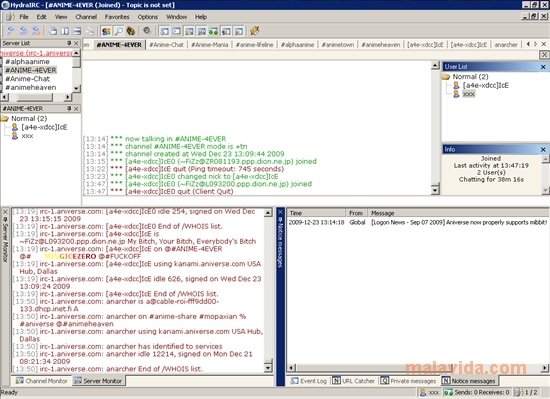Sort notices by From column header
Screen dimensions: 550x399
coord(356,213)
